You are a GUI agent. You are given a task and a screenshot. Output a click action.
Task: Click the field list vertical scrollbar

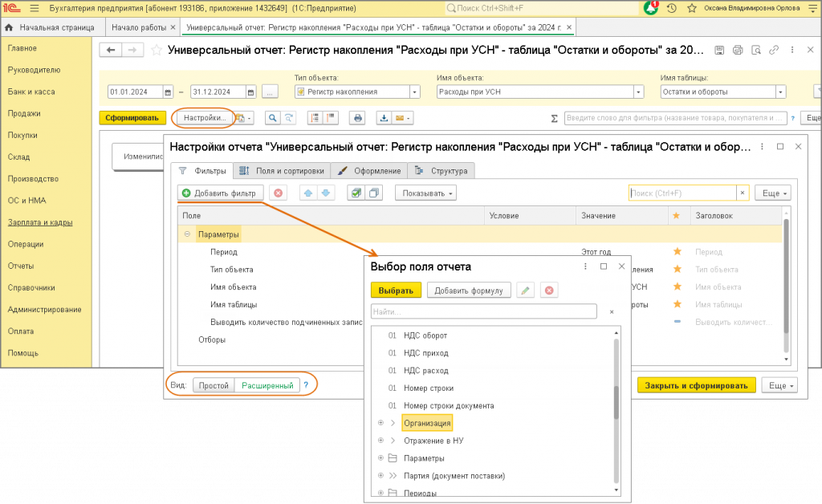(x=616, y=411)
